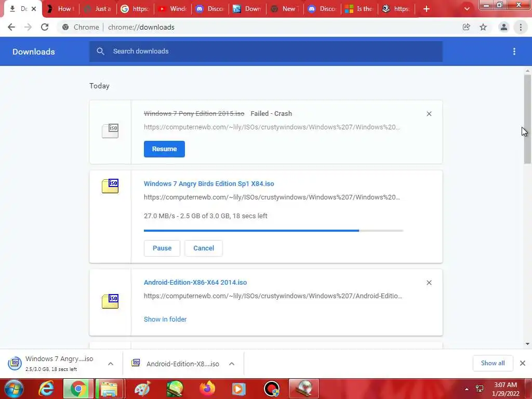Image resolution: width=532 pixels, height=399 pixels.
Task: Open the Windows Start orb
Action: [14, 389]
